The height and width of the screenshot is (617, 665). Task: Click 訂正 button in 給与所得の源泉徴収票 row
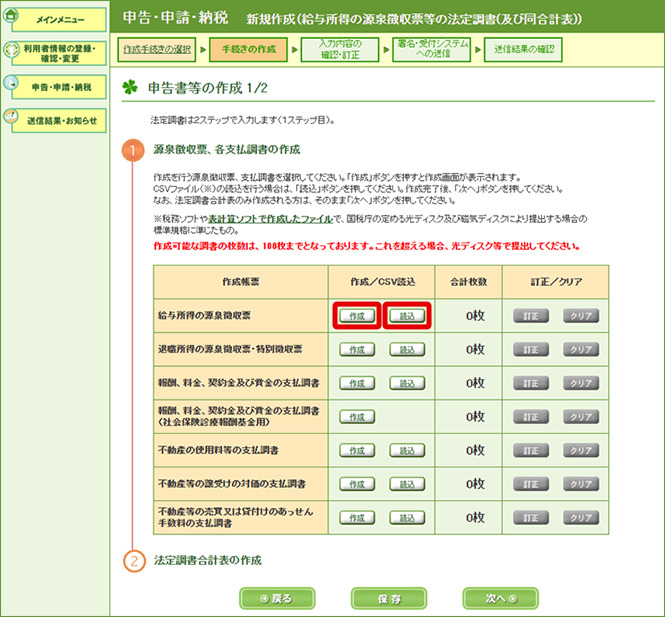tap(531, 315)
